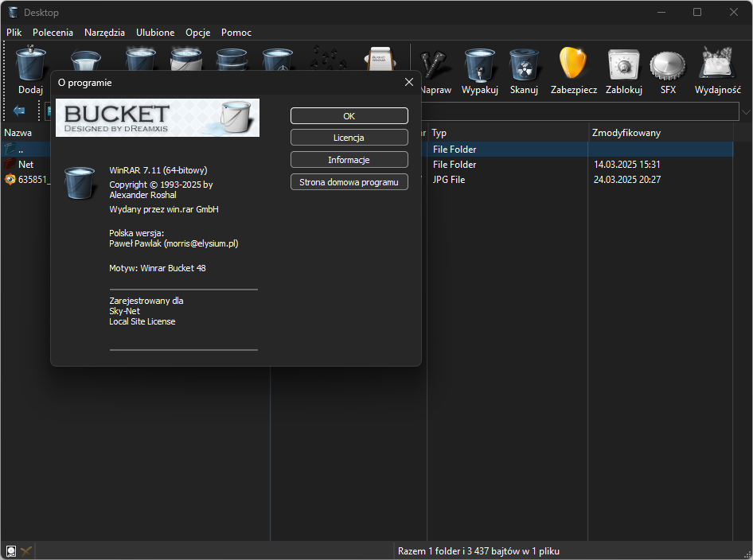Screen dimensions: 753x560
Task: Click the SFX bottle cap icon
Action: tap(668, 66)
